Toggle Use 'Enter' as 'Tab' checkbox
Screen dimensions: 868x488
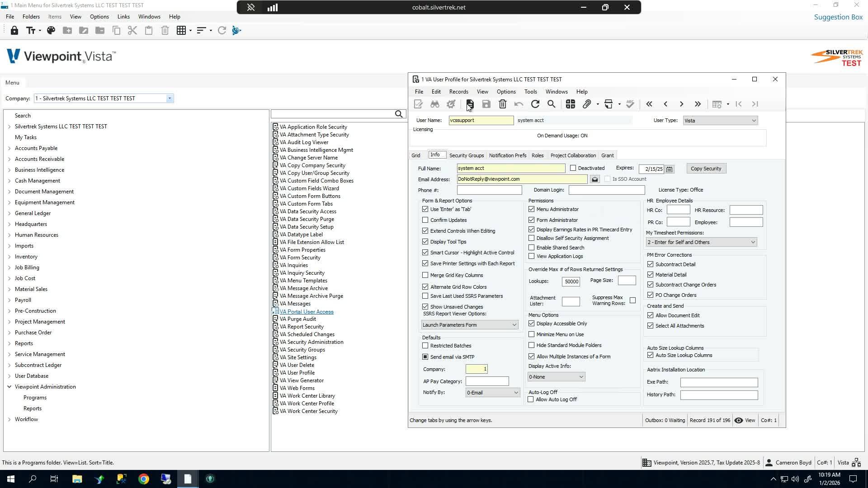(425, 209)
